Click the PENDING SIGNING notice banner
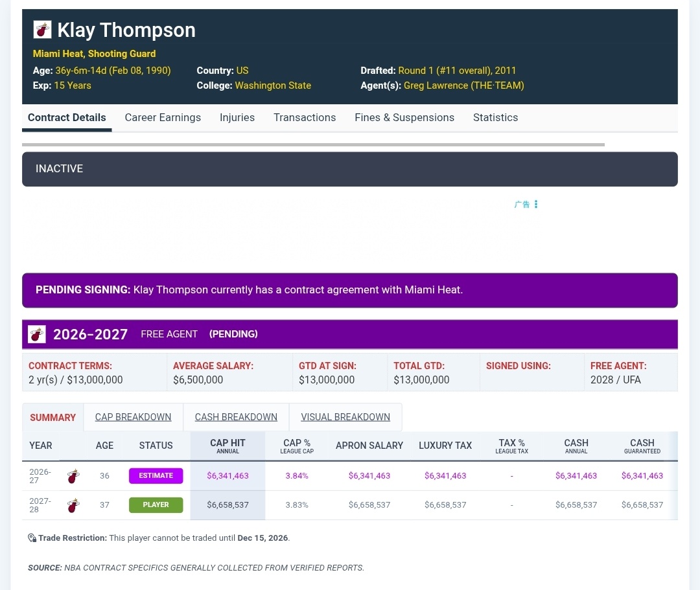 350,290
